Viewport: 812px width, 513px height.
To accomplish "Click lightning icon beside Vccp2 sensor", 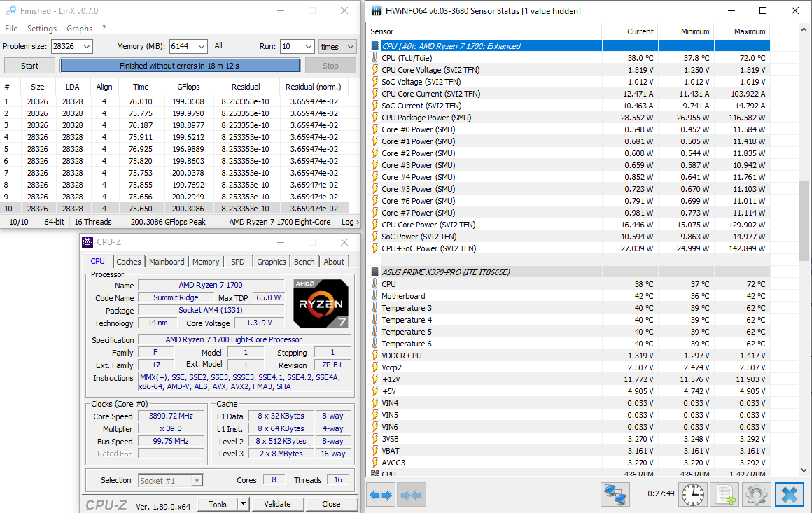I will pyautogui.click(x=375, y=367).
